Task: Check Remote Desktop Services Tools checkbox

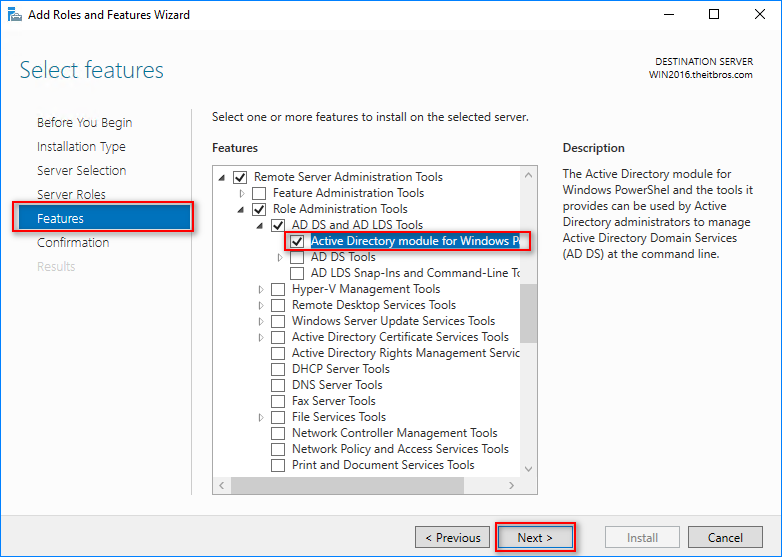Action: 278,305
